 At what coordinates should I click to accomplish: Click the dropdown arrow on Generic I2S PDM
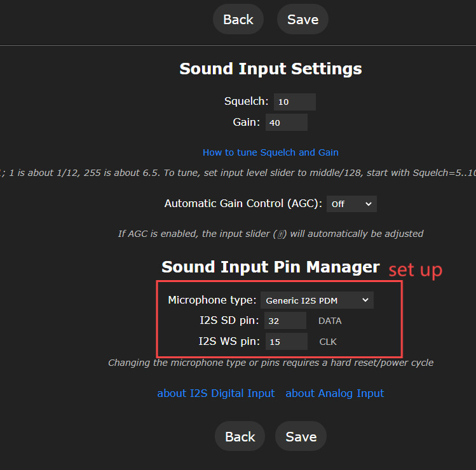pos(365,300)
